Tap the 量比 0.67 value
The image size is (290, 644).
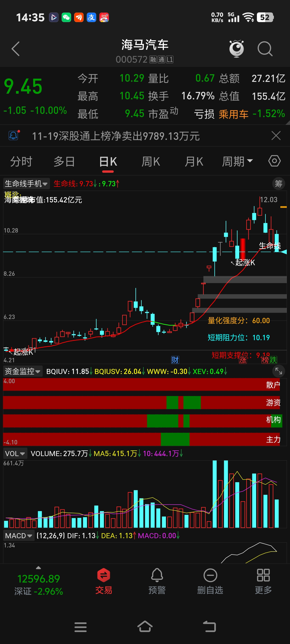tap(205, 78)
